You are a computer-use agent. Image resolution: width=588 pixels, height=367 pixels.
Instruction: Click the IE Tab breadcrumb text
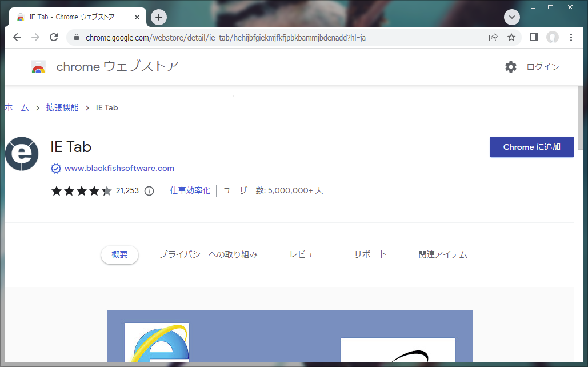coord(107,107)
